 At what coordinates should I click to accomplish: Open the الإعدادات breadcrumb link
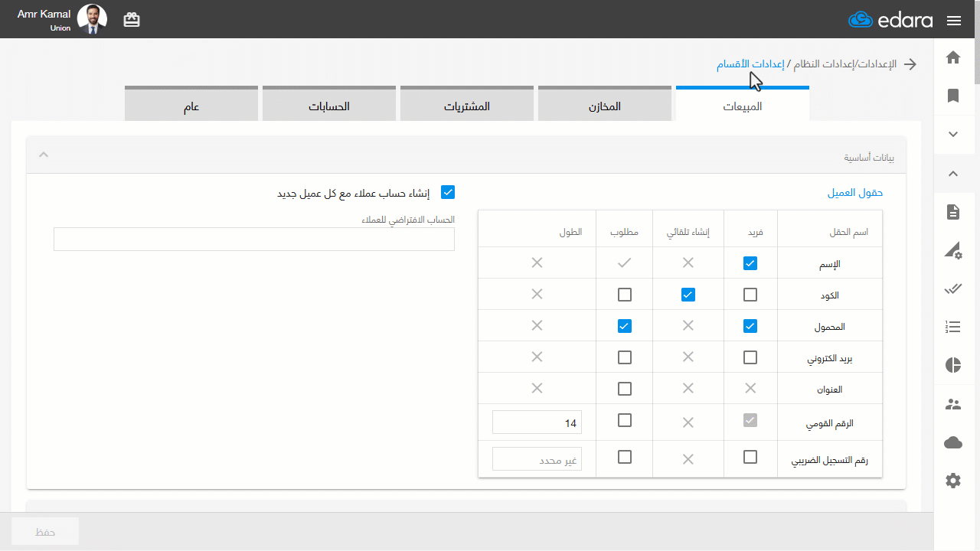point(877,64)
